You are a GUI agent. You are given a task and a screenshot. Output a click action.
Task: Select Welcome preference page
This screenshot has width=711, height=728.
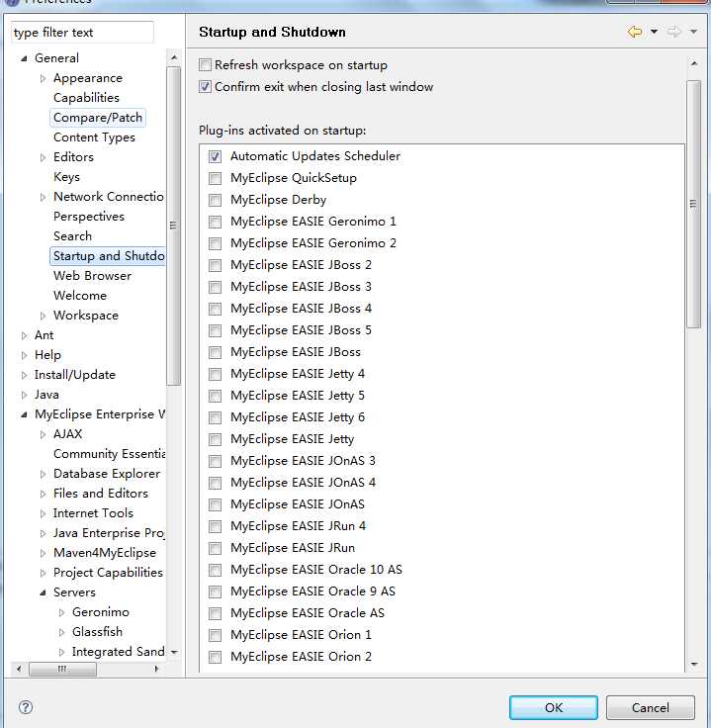click(x=80, y=296)
